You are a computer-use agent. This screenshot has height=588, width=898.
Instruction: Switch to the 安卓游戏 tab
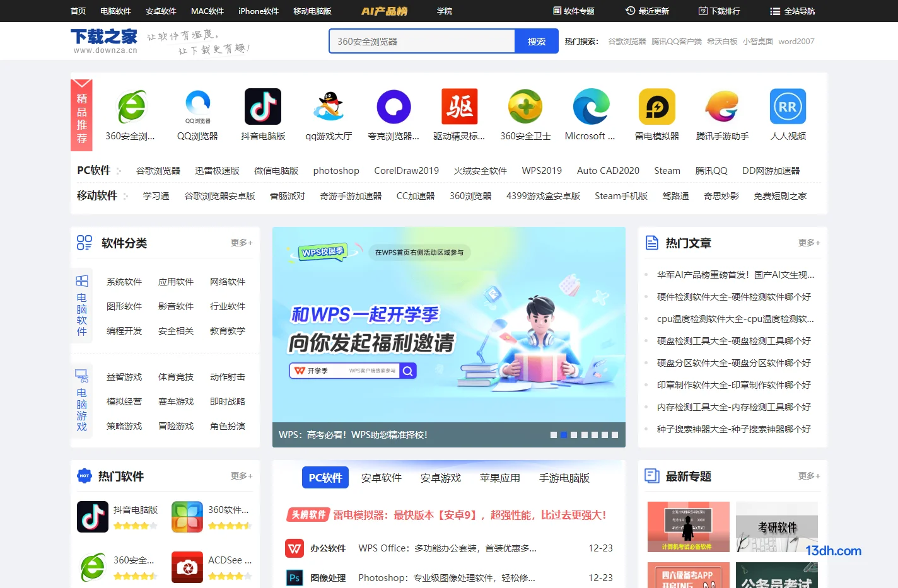pos(441,478)
